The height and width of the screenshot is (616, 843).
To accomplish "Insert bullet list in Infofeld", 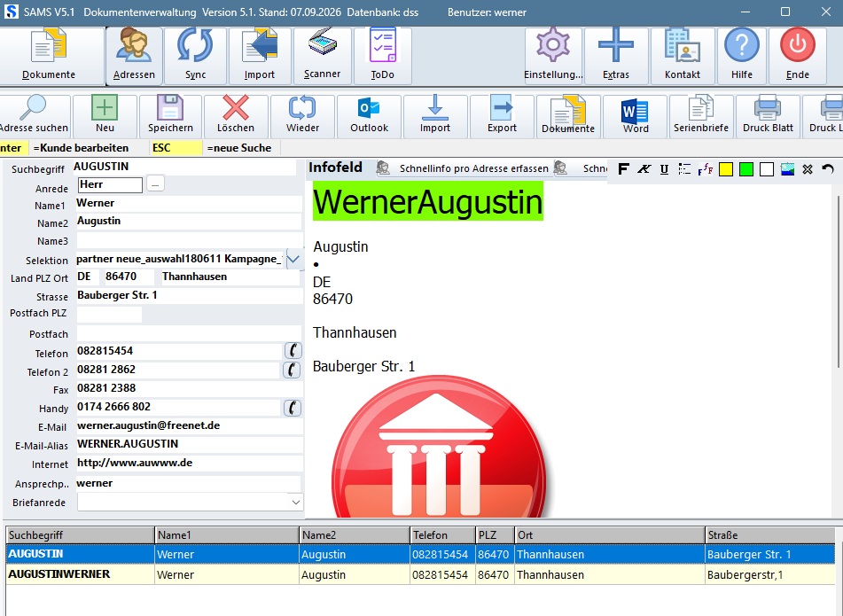I will point(684,169).
